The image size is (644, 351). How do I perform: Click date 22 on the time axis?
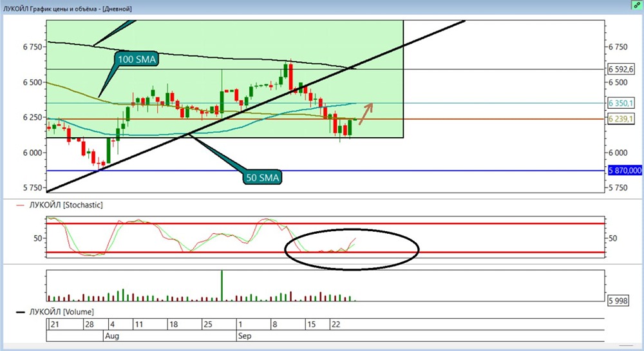tap(336, 325)
